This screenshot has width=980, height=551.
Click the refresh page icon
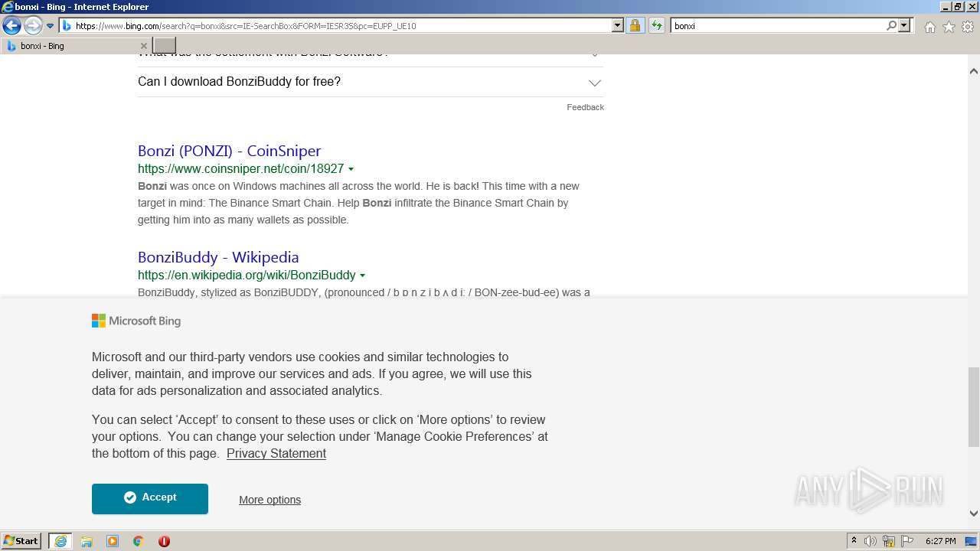[x=656, y=26]
